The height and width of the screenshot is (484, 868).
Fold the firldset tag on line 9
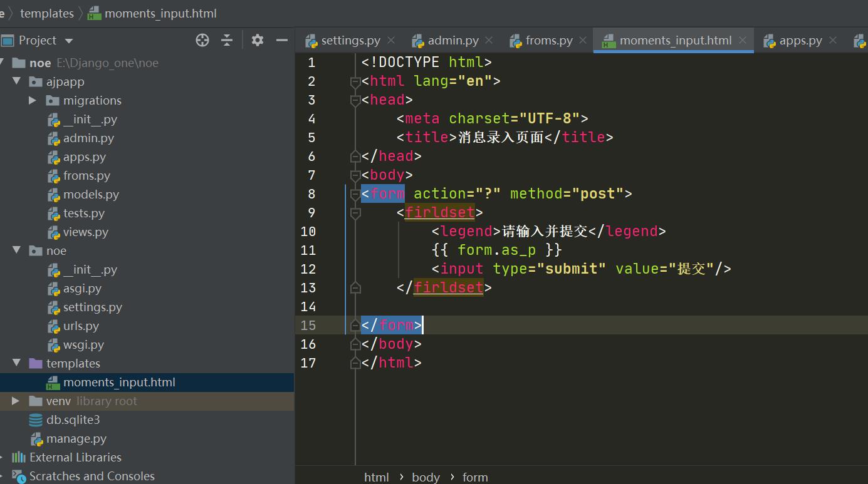click(x=355, y=213)
